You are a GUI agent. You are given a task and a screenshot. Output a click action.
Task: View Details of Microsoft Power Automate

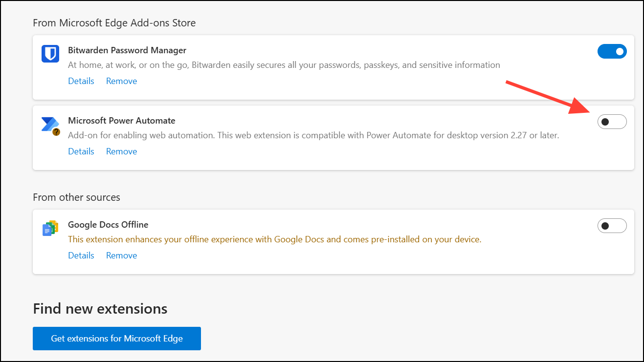(x=81, y=151)
